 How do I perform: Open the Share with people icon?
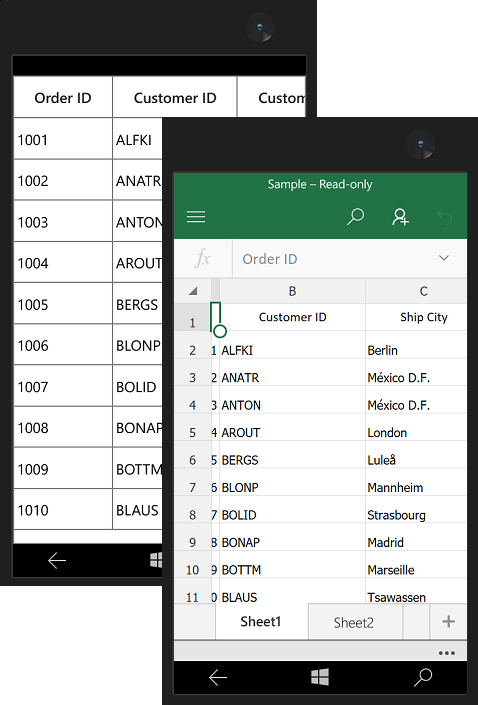coord(400,217)
